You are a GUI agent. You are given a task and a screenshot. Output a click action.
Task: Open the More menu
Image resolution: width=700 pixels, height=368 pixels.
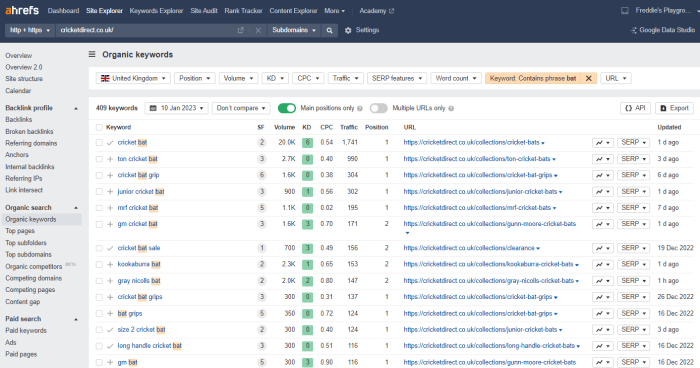pos(334,11)
